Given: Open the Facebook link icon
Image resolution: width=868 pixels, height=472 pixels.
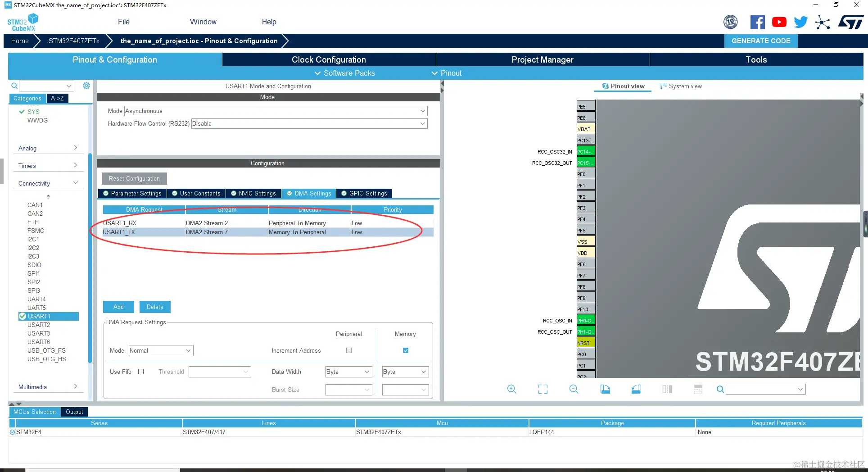Looking at the screenshot, I should (x=757, y=22).
